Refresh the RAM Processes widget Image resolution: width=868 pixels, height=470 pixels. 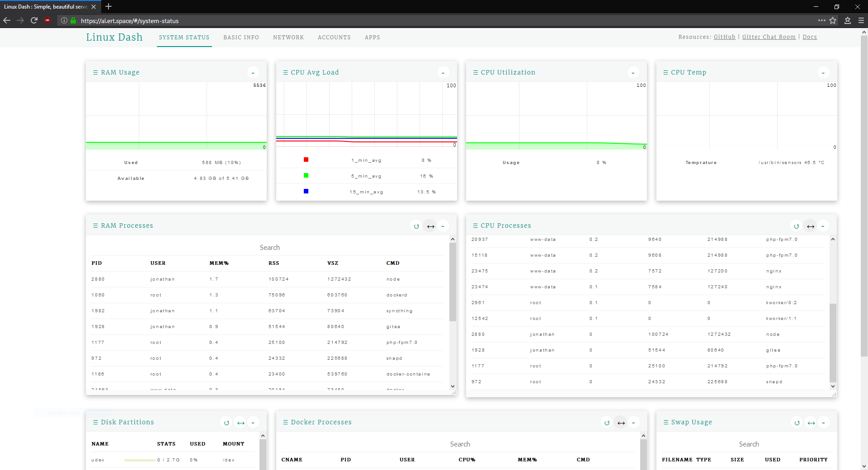coord(416,226)
